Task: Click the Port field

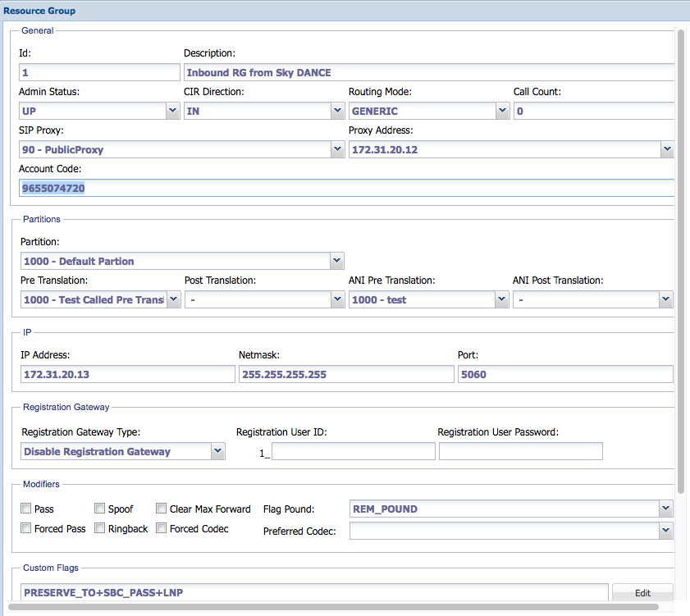Action: tap(565, 374)
